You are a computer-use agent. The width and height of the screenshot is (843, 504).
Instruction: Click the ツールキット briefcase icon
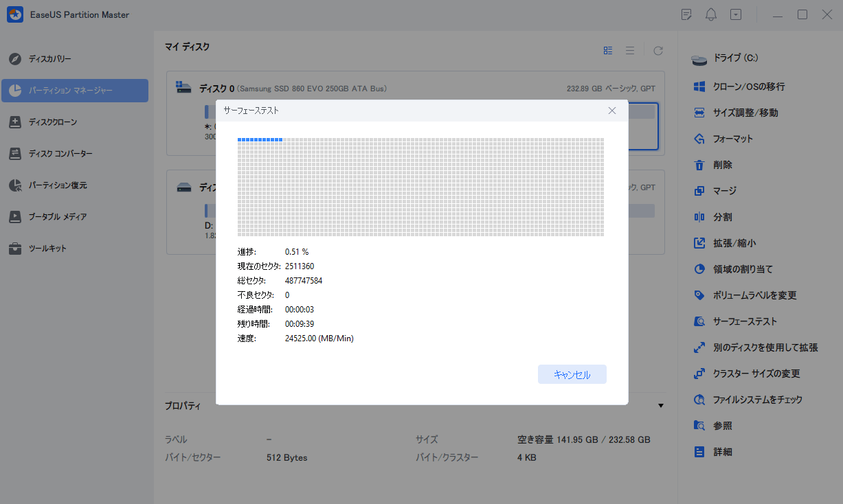(15, 249)
